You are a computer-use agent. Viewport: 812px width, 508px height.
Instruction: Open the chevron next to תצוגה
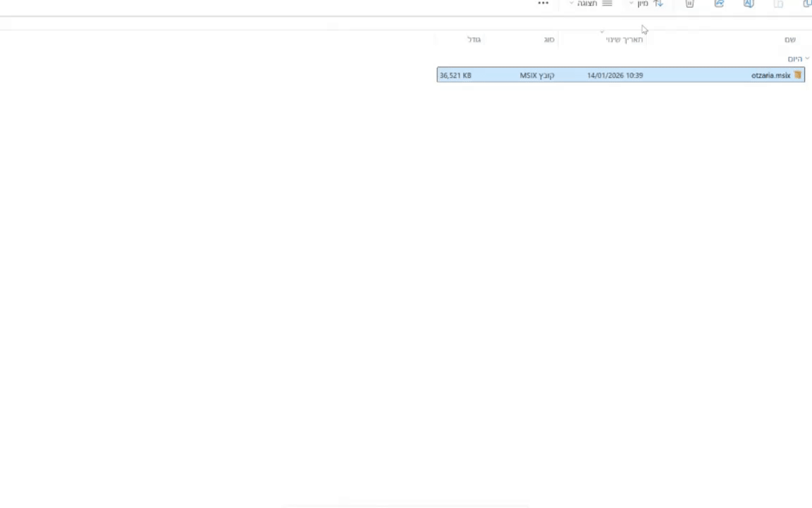[x=571, y=5]
